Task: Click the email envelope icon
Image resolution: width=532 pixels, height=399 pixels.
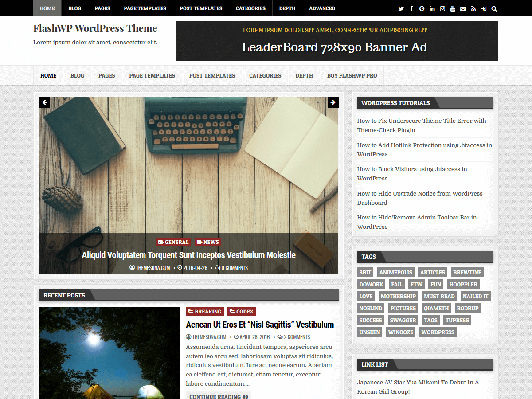Action: tap(463, 8)
